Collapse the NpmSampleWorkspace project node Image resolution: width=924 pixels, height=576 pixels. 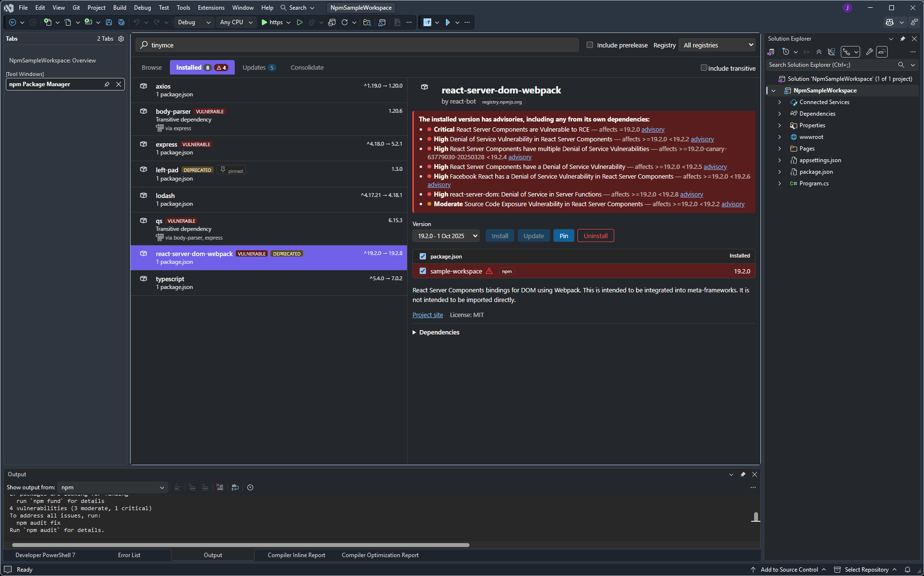coord(773,91)
